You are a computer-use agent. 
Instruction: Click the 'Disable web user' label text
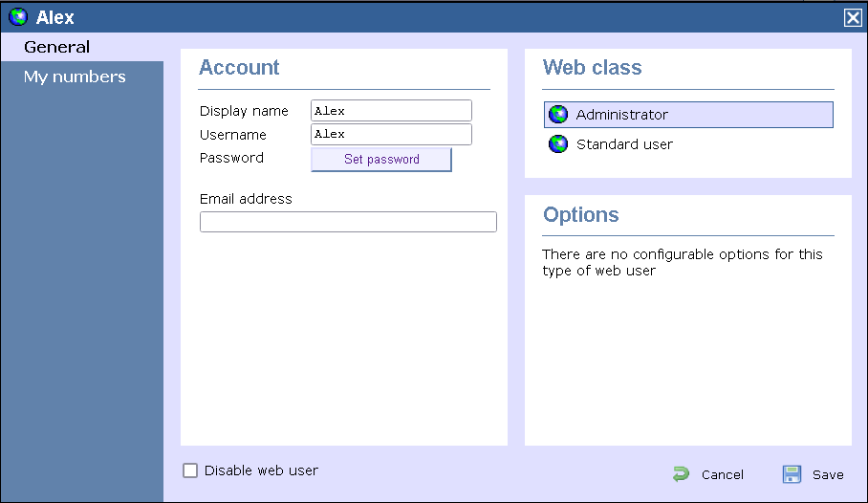pyautogui.click(x=261, y=470)
